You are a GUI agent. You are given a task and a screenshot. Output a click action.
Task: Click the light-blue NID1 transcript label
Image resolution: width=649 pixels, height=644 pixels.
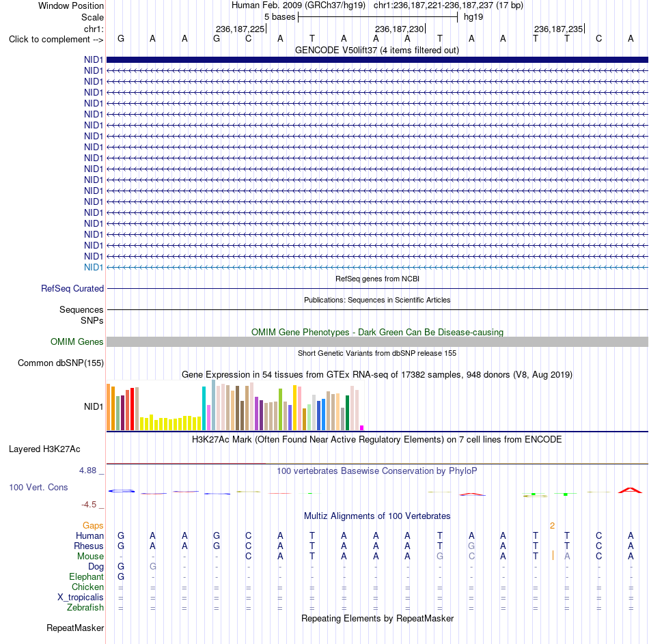(93, 268)
